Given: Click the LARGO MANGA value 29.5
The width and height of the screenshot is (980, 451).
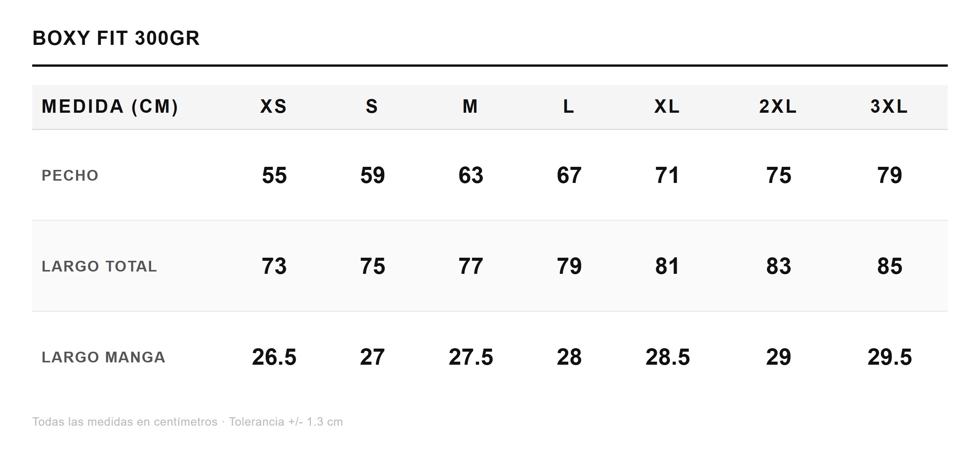Looking at the screenshot, I should pos(890,357).
